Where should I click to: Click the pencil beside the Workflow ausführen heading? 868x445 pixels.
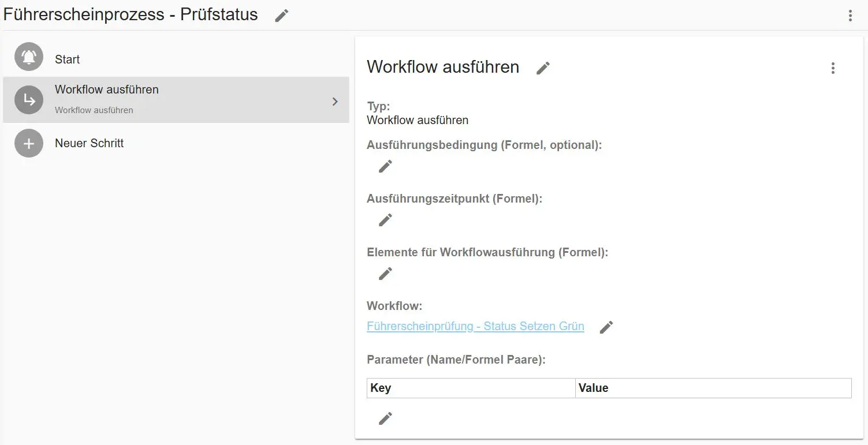[542, 68]
